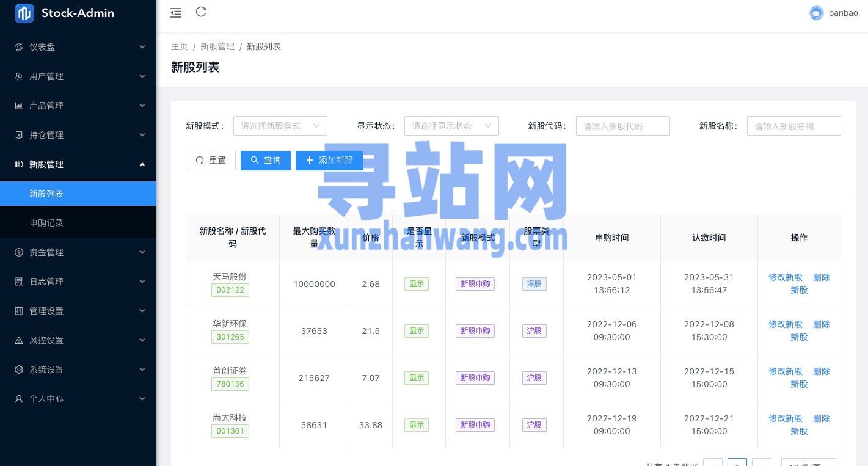Focus the 新股名称 input field

[794, 126]
